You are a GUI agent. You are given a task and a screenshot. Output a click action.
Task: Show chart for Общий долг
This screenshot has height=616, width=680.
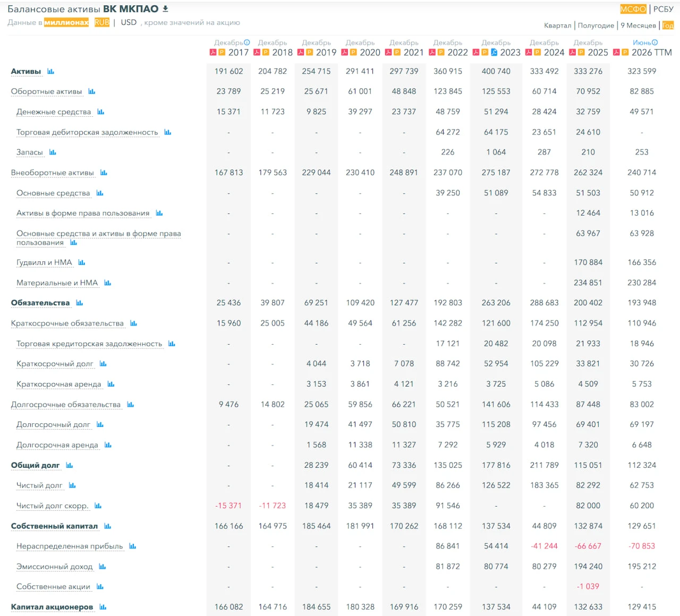pyautogui.click(x=70, y=465)
